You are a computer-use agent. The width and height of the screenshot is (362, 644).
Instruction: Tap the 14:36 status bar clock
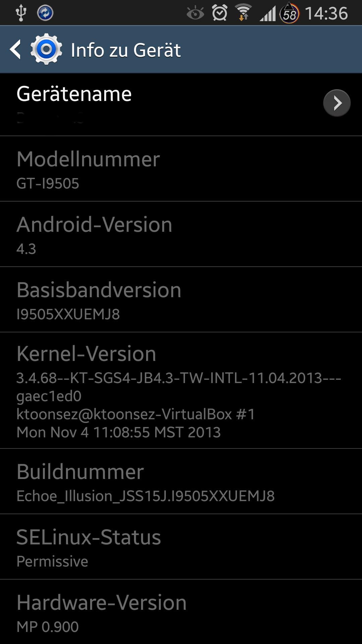[x=326, y=13]
